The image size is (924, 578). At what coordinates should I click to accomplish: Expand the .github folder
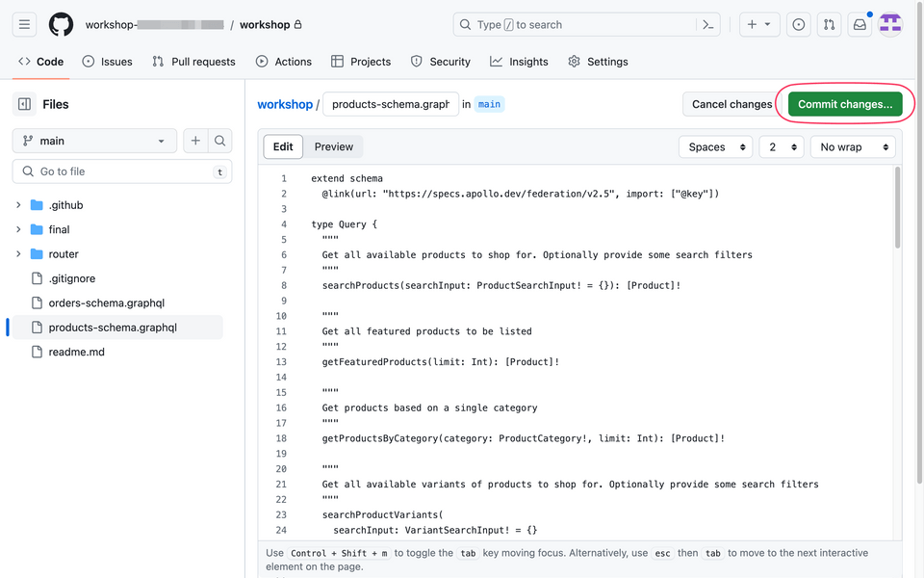pos(18,205)
